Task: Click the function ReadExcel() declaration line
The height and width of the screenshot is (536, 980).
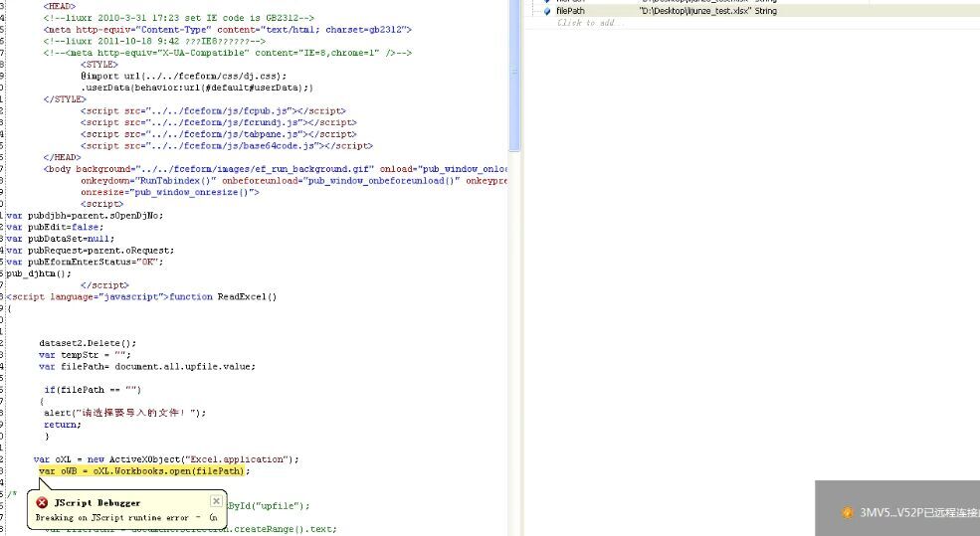Action: 141,296
